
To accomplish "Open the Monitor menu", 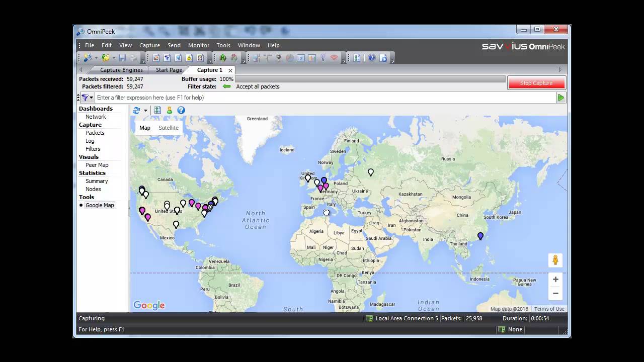I will point(199,45).
